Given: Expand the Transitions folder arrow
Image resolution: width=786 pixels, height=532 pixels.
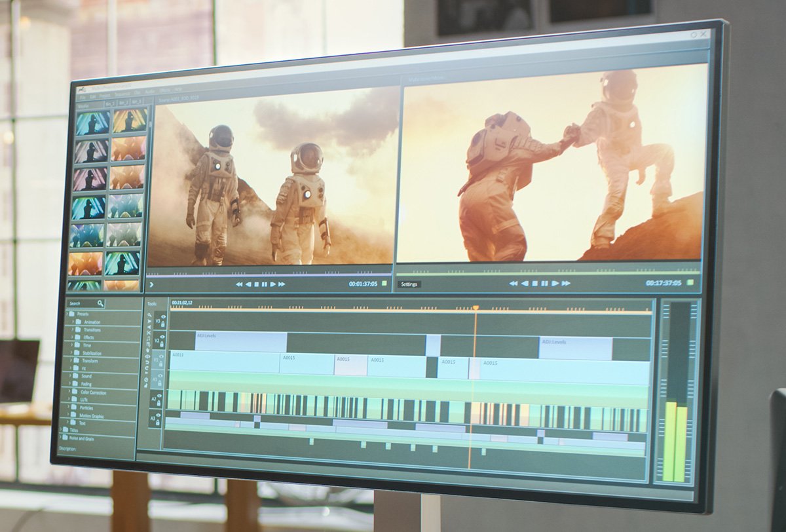Looking at the screenshot, I should [73, 330].
